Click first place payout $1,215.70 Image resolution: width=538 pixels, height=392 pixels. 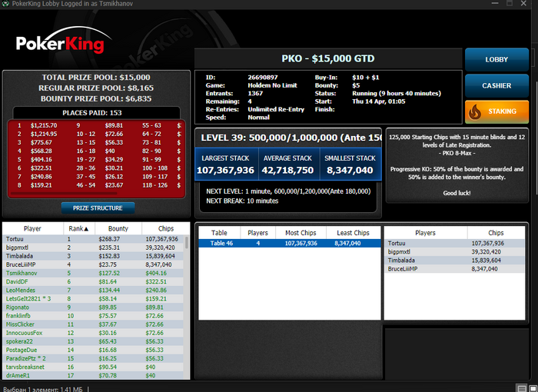(x=44, y=125)
